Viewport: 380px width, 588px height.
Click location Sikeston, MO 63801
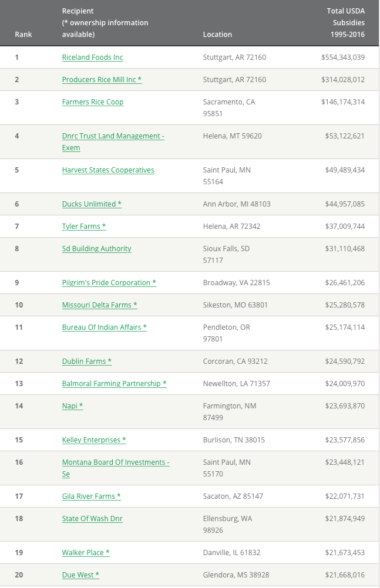(236, 305)
